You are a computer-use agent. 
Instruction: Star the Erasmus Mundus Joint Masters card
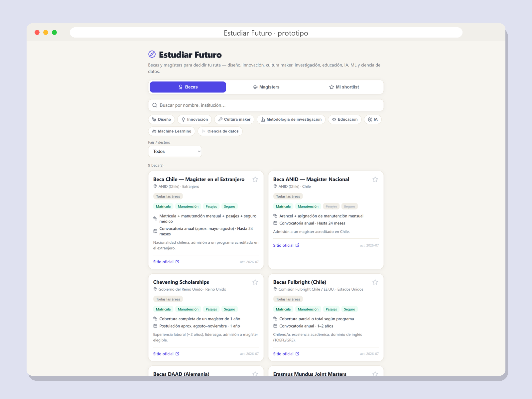[x=375, y=374]
